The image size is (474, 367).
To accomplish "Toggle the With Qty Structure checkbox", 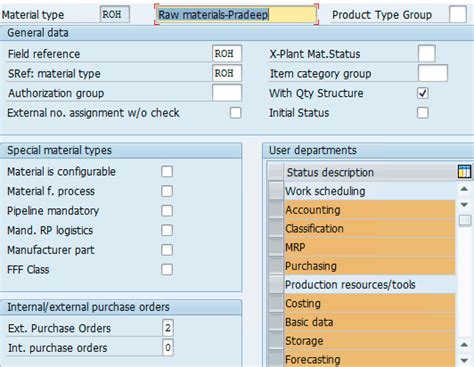I will click(x=423, y=93).
